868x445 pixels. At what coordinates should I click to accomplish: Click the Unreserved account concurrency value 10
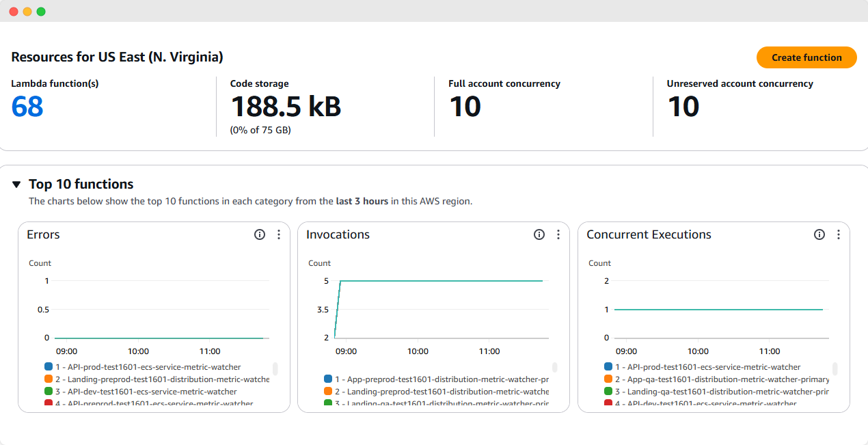point(683,107)
